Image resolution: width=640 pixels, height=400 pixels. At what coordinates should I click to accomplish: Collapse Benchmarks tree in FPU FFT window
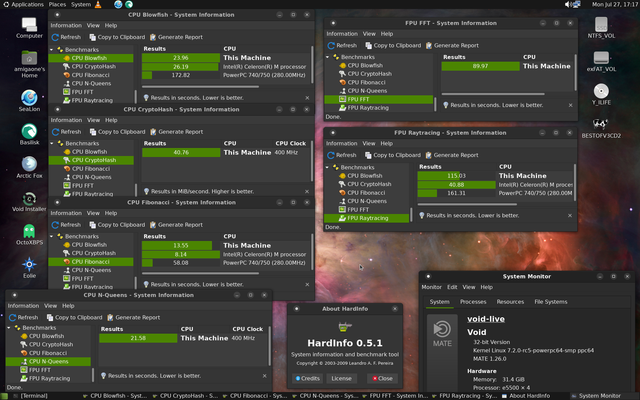coord(327,57)
